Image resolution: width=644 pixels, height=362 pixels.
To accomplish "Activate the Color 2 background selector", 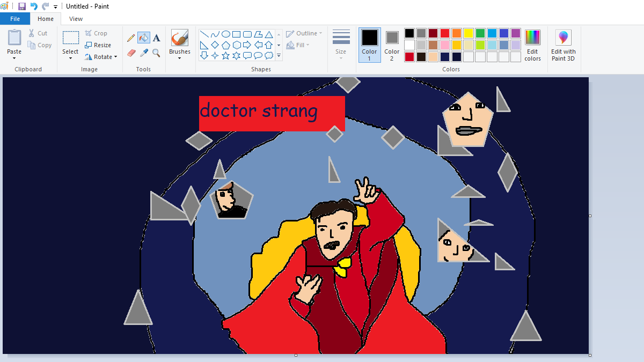I will tap(392, 45).
